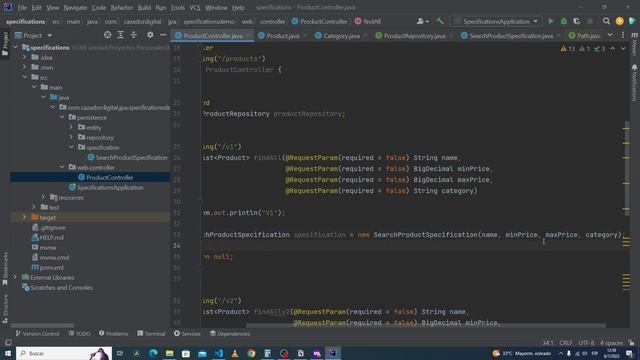Open Search Everywhere magnifier icon
The width and height of the screenshot is (640, 360).
tap(606, 21)
